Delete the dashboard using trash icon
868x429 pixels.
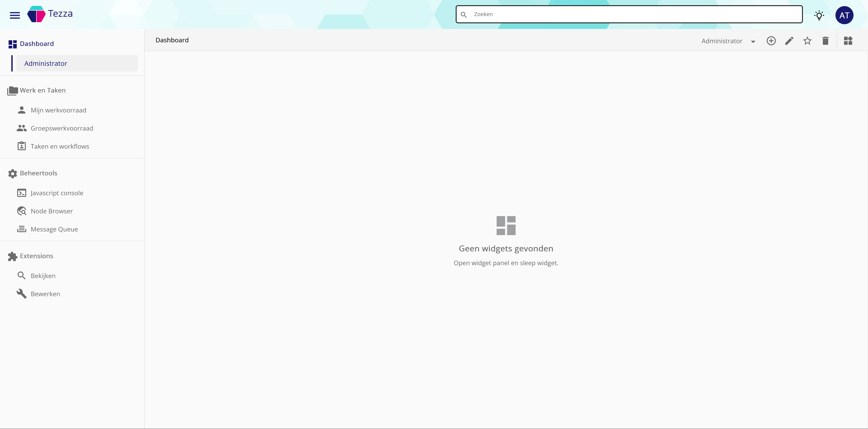pyautogui.click(x=825, y=41)
